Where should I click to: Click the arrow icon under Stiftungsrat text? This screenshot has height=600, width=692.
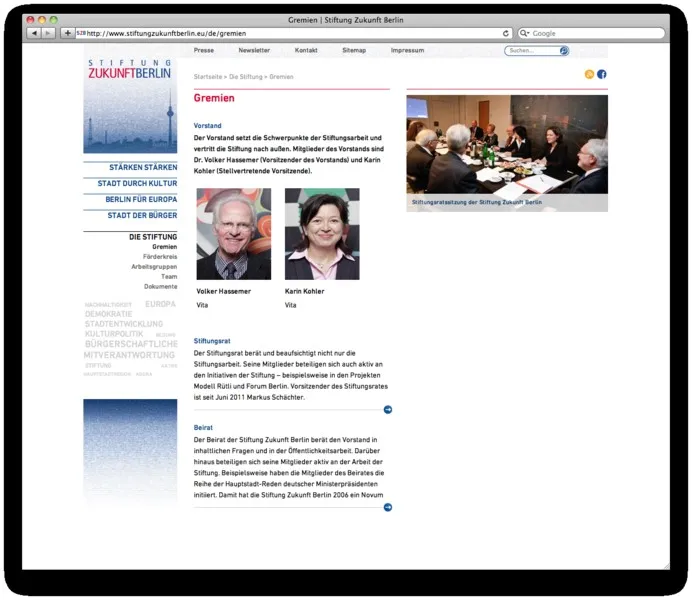coord(387,410)
